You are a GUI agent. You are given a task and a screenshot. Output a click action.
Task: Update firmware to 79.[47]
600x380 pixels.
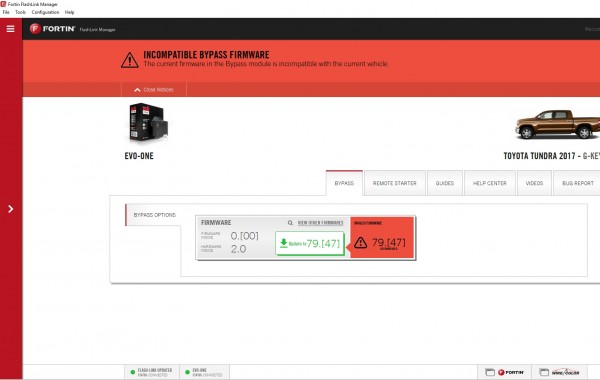[310, 243]
